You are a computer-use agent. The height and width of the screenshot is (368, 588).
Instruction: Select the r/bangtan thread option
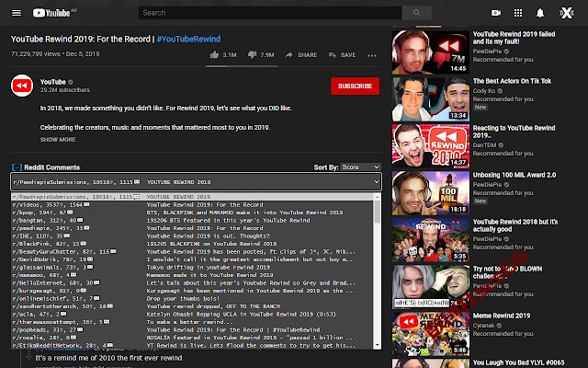tap(192, 221)
